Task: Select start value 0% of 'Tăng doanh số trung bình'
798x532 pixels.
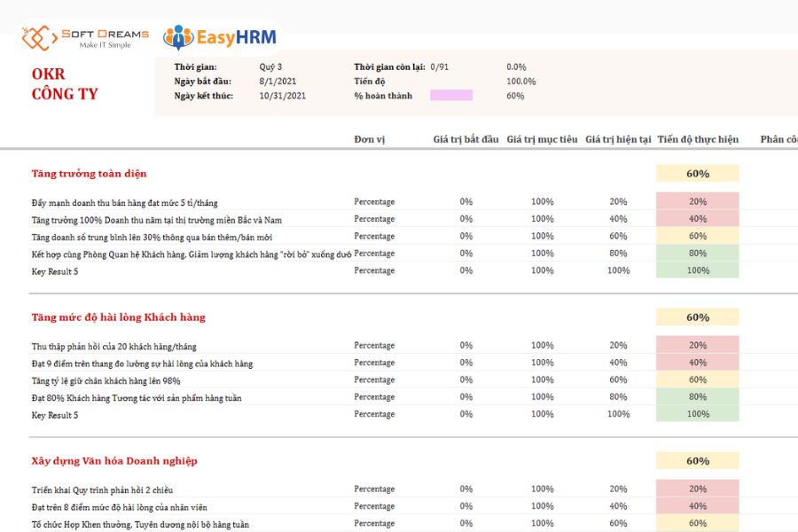Action: [x=465, y=236]
